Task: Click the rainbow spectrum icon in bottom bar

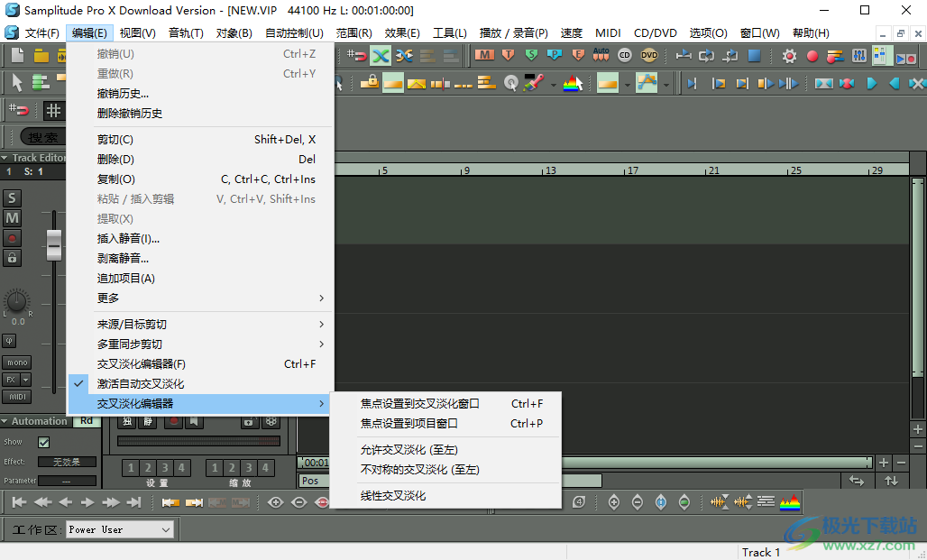Action: pos(789,502)
